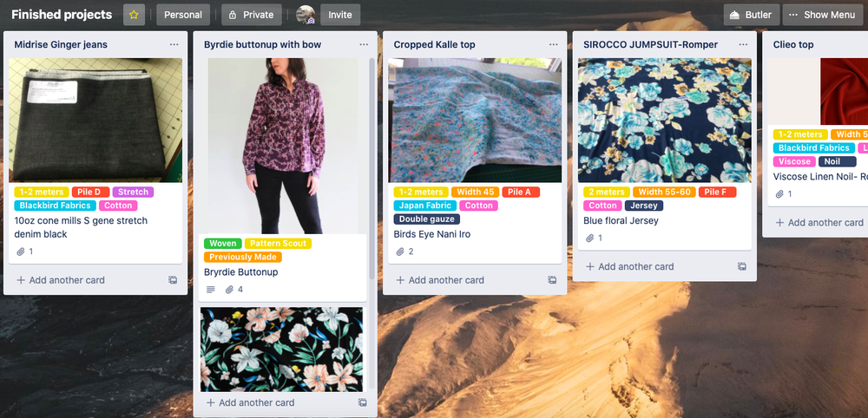Create card from template in SIROCCO JUMPSUIT-Romper list
This screenshot has height=418, width=868.
tap(742, 266)
